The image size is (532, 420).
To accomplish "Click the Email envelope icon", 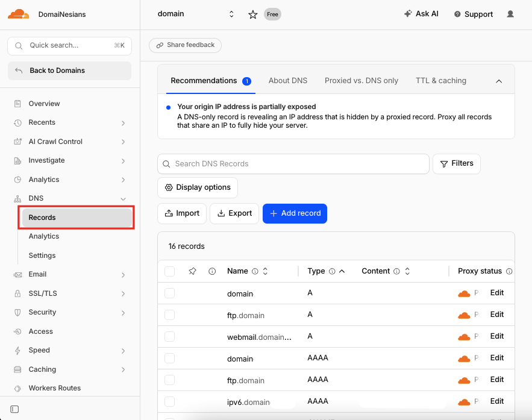I will (17, 274).
